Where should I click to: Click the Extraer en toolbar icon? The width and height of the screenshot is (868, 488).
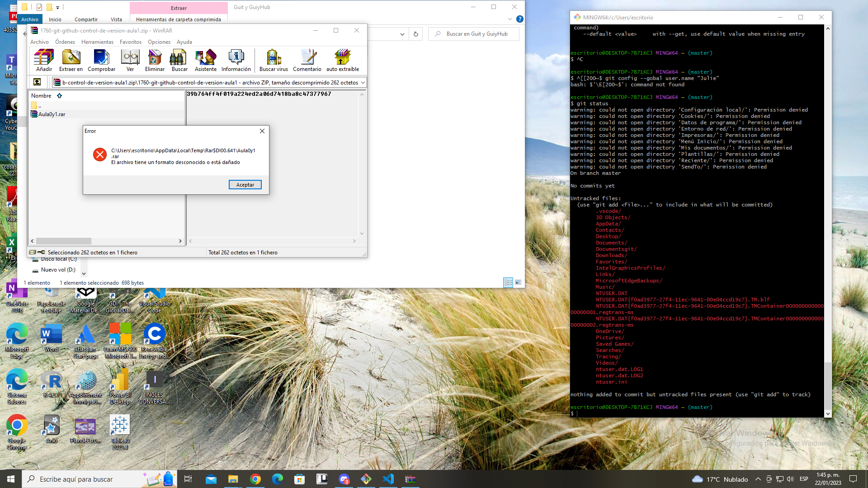click(x=71, y=60)
